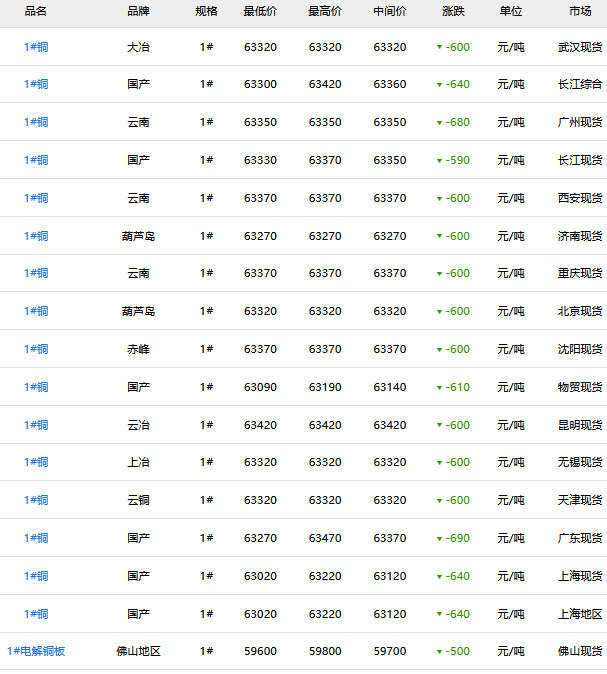Select the 最高价 column header
The image size is (607, 674).
[324, 11]
